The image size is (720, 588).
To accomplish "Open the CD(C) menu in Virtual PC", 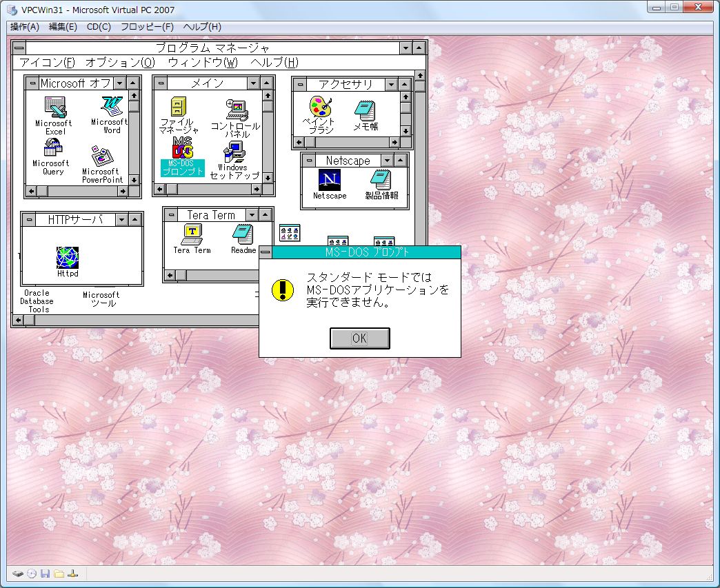I will [x=99, y=27].
